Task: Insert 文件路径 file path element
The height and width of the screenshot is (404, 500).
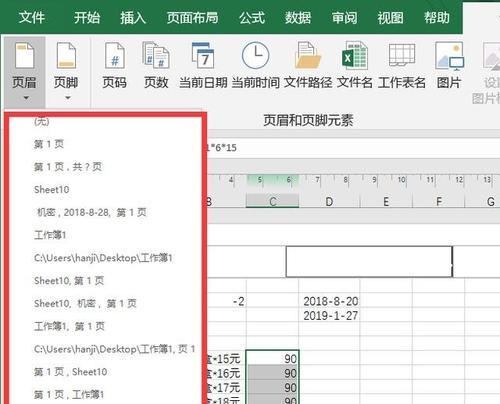Action: [308, 66]
